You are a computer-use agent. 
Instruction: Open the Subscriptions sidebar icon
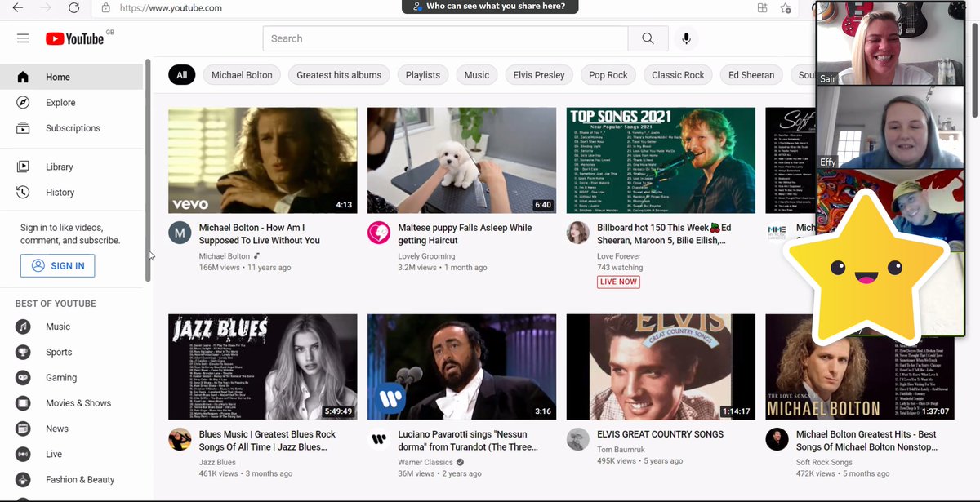coord(23,128)
